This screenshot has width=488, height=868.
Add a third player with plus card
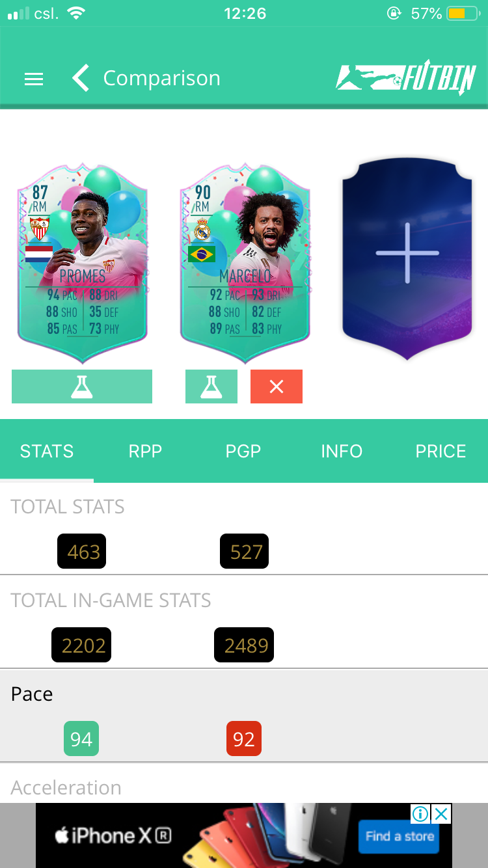tap(407, 257)
